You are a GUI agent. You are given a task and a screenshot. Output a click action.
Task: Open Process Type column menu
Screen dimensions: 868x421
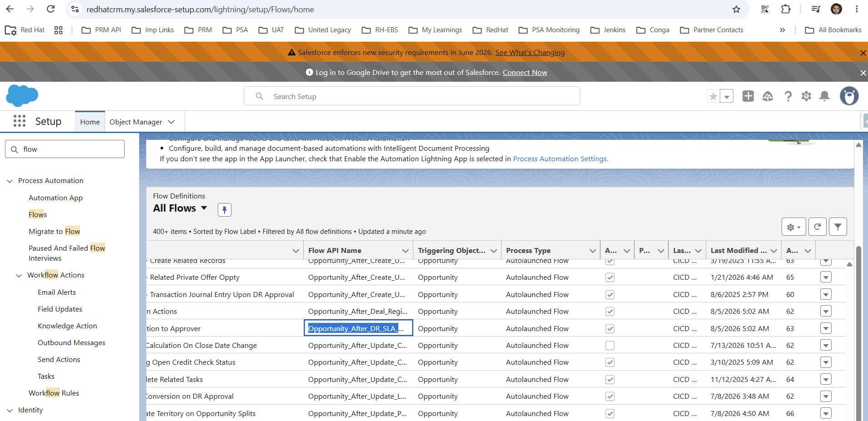[592, 251]
